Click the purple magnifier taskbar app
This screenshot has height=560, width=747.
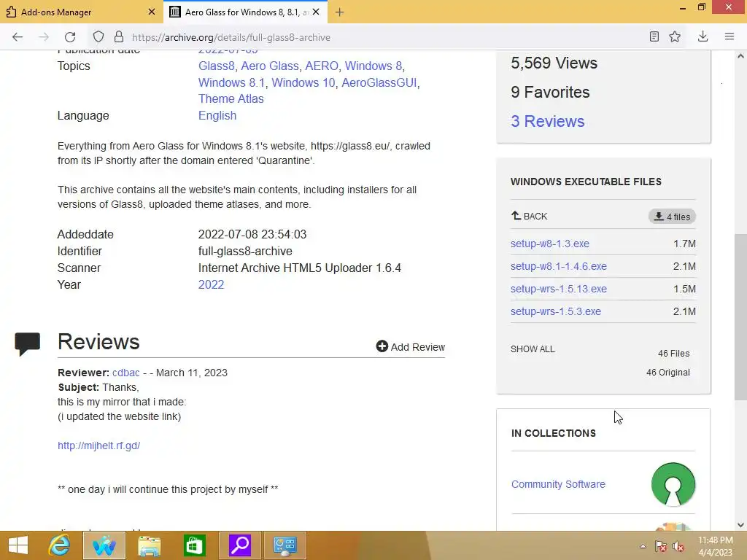[240, 545]
